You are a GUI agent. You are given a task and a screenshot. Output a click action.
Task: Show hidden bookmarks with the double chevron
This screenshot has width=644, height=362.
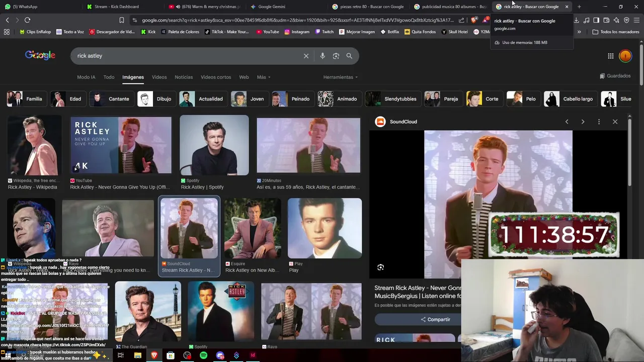579,32
